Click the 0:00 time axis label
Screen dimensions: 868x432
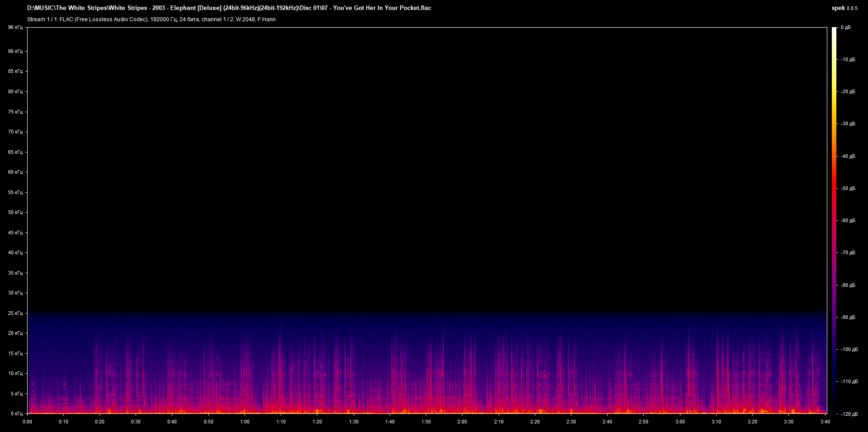click(28, 422)
